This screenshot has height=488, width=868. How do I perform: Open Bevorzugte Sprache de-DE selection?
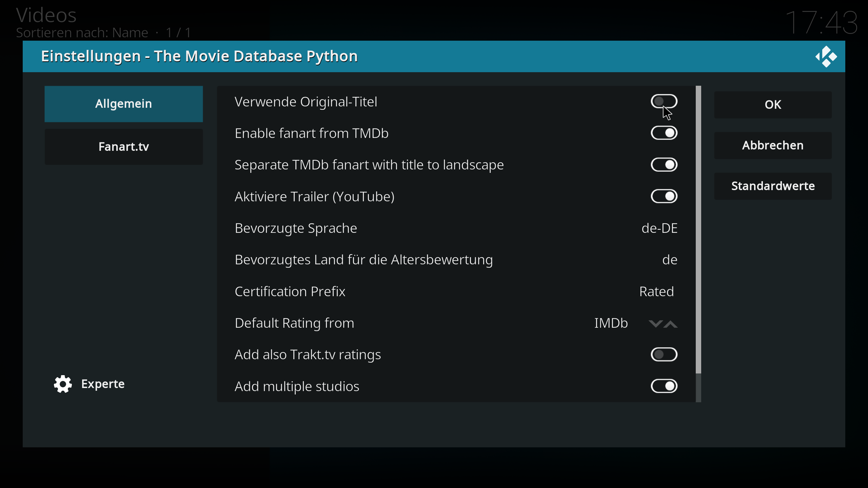[456, 228]
